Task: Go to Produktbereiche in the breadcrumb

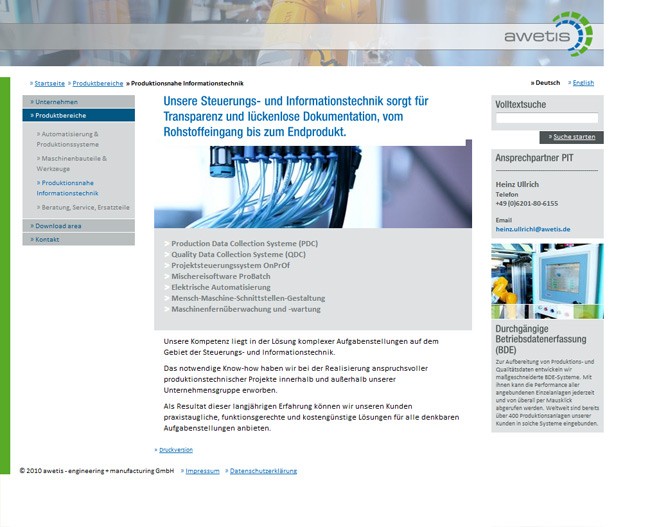Action: (98, 83)
